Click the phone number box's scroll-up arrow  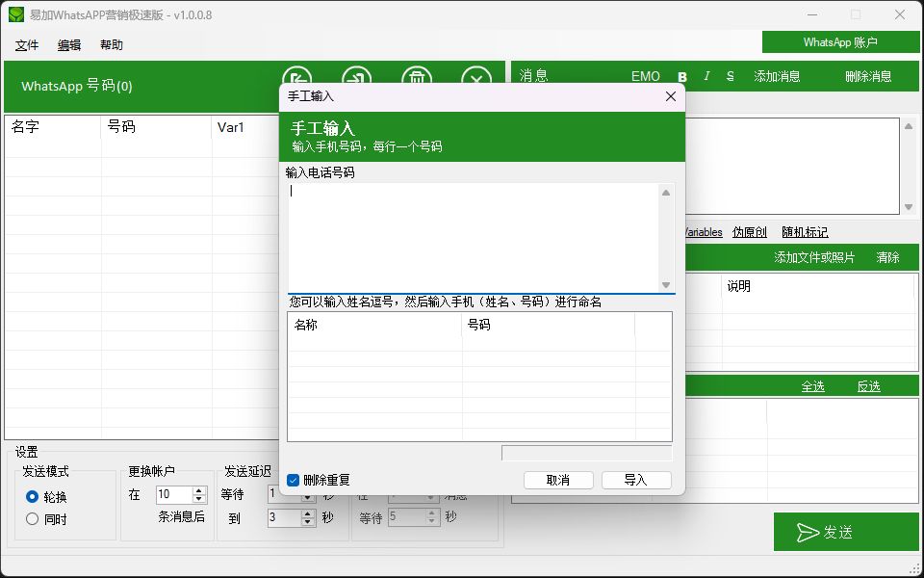point(666,193)
